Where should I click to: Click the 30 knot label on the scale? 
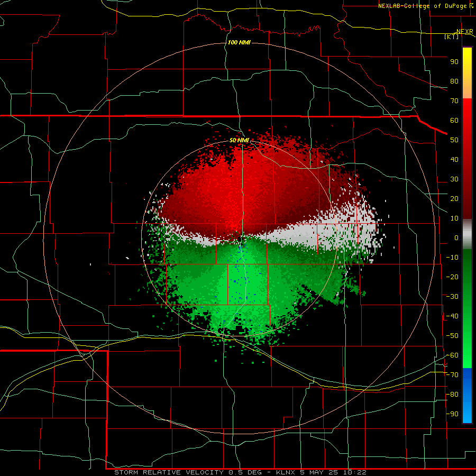pos(454,179)
